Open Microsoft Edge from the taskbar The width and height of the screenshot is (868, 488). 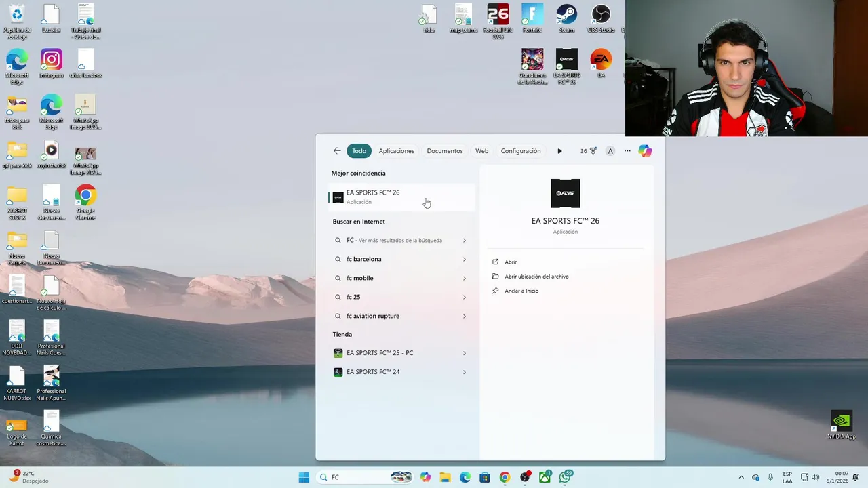pyautogui.click(x=465, y=477)
